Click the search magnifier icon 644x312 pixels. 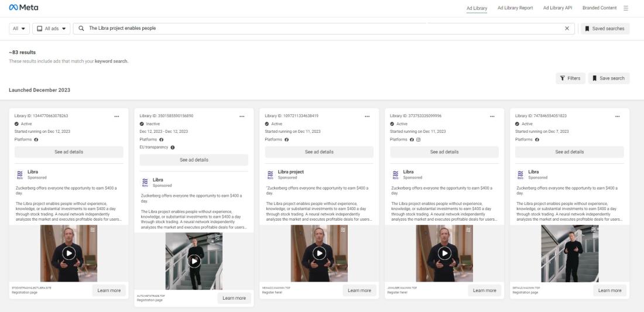point(81,28)
